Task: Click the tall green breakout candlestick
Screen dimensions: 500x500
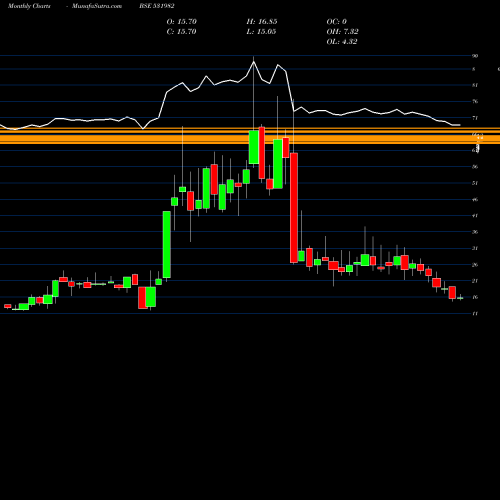Action: (x=167, y=244)
